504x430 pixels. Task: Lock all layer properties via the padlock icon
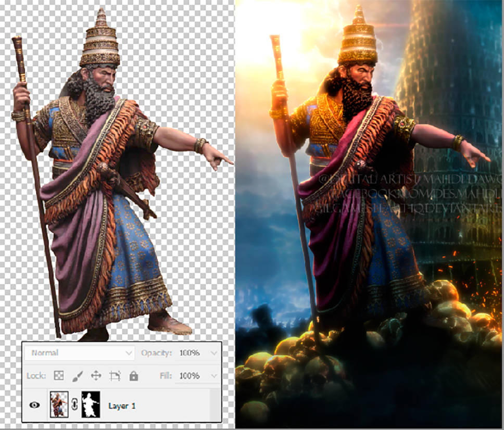(x=134, y=376)
